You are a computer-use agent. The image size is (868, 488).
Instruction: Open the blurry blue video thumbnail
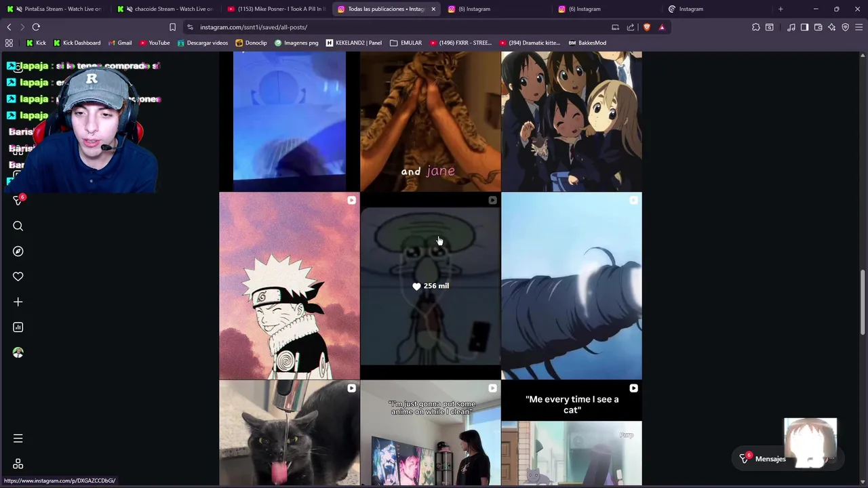point(290,122)
